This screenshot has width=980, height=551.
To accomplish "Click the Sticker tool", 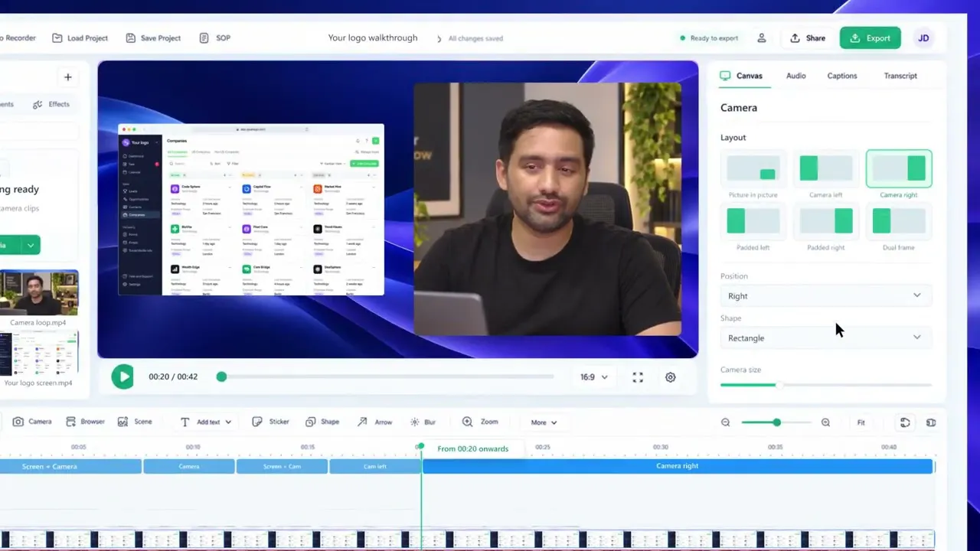I will 271,422.
